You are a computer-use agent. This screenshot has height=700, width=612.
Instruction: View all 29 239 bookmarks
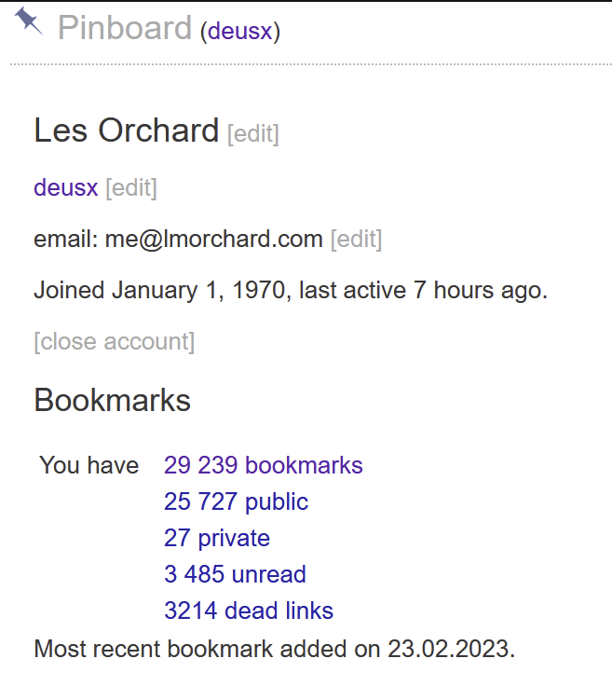click(264, 465)
